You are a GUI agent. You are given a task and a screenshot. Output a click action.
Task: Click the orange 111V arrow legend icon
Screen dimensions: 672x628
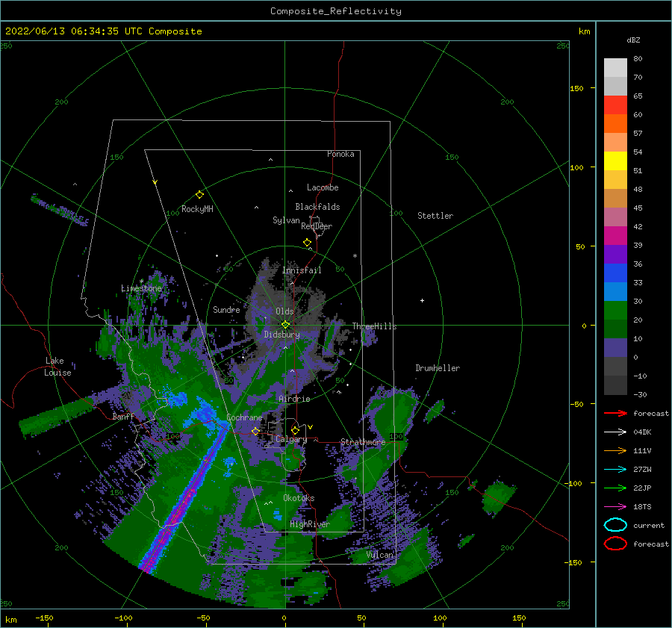[x=615, y=450]
